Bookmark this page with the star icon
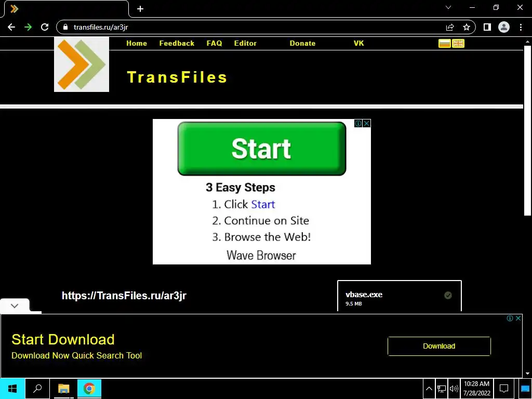Viewport: 532px width, 399px height. pyautogui.click(x=467, y=27)
